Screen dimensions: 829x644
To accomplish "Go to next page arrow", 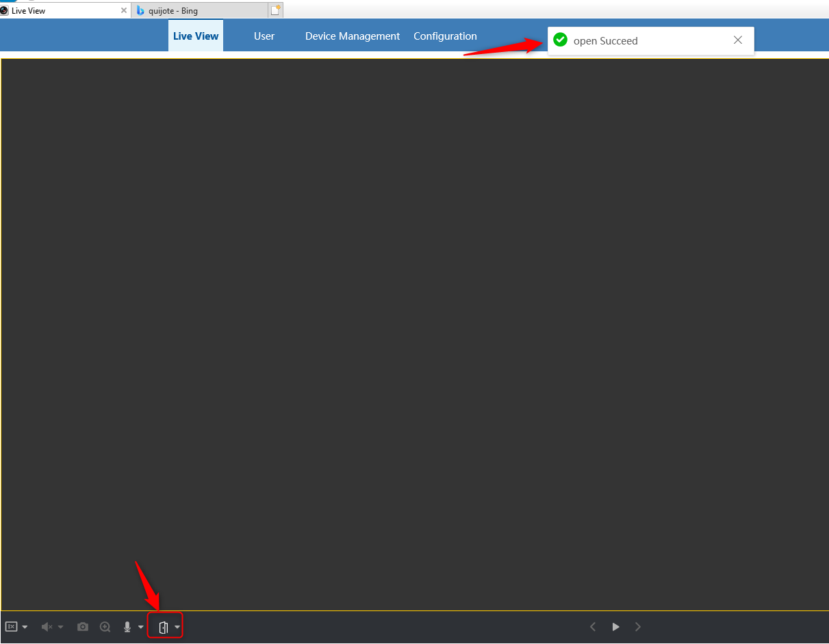I will [x=638, y=627].
